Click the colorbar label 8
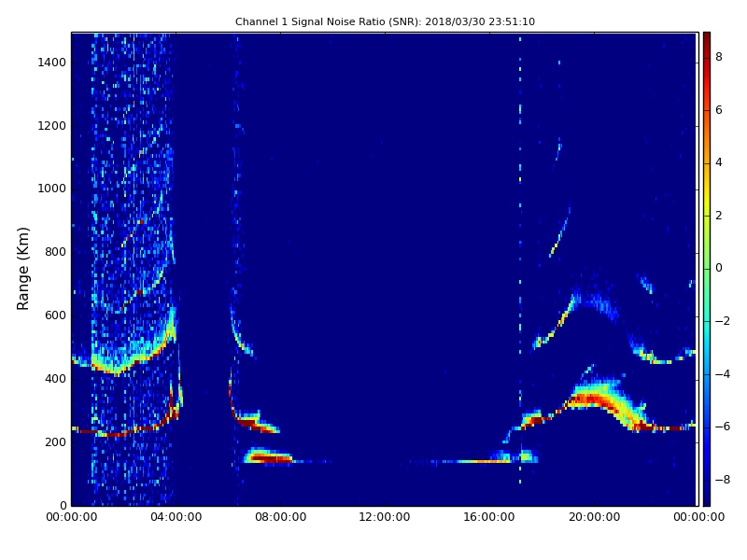Viewport: 747px width, 560px height. click(719, 57)
